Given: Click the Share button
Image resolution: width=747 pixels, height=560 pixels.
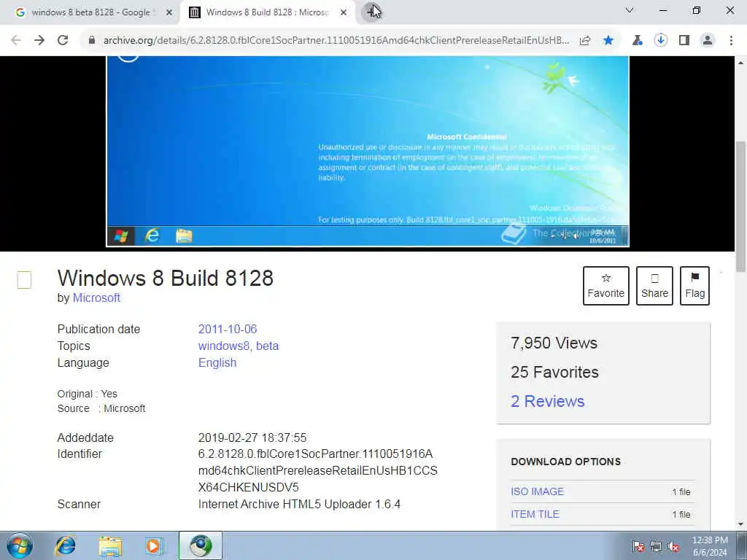Looking at the screenshot, I should [654, 286].
